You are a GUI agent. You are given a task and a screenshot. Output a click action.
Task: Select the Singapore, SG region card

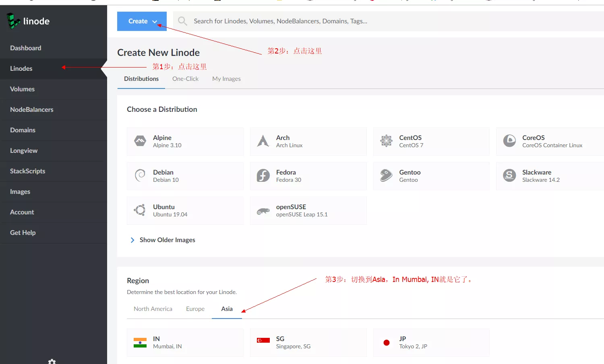(308, 343)
